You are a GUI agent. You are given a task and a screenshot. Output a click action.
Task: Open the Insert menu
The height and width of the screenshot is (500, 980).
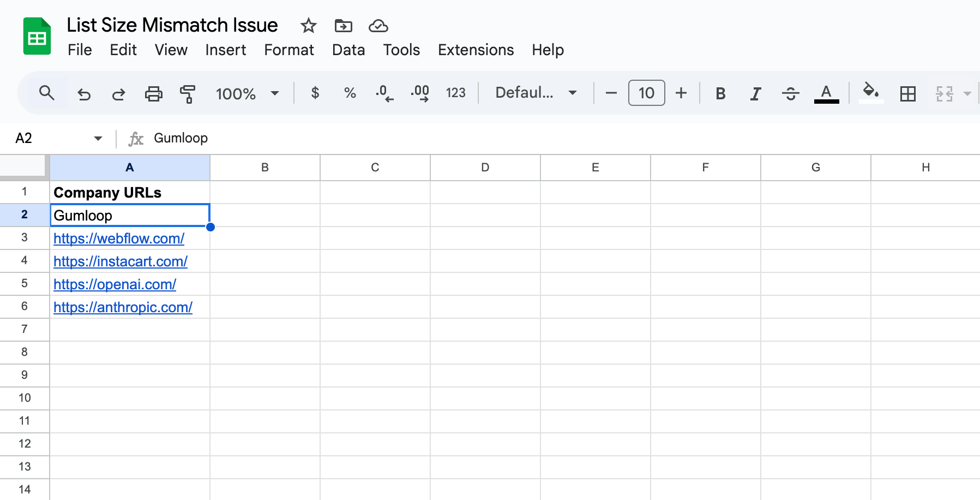[225, 50]
